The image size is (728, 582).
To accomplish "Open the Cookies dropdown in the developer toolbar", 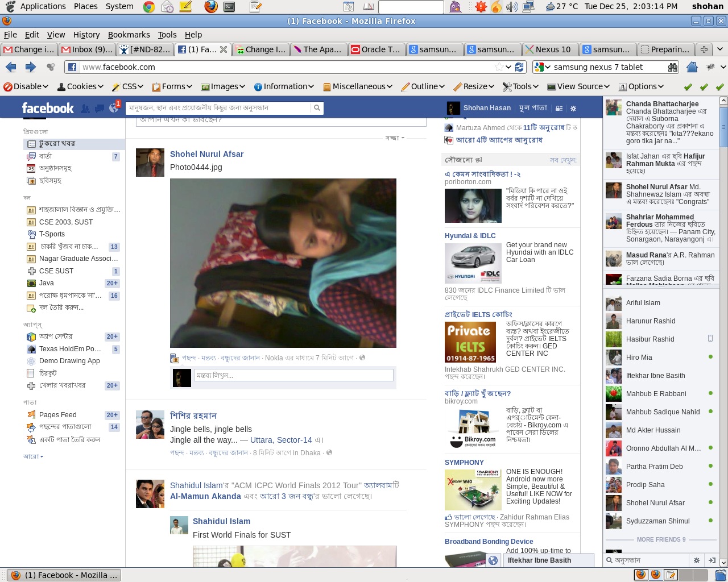I will tap(80, 86).
